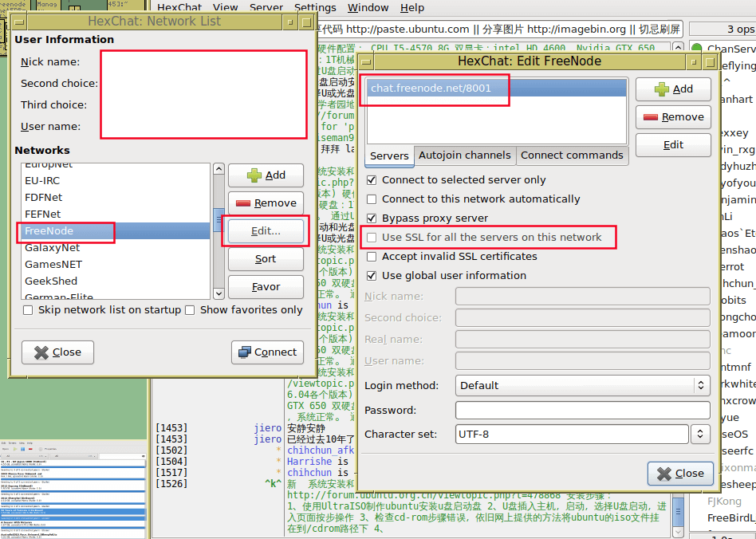Click nick Harrishe in chat log
The height and width of the screenshot is (539, 756).
pos(309,462)
